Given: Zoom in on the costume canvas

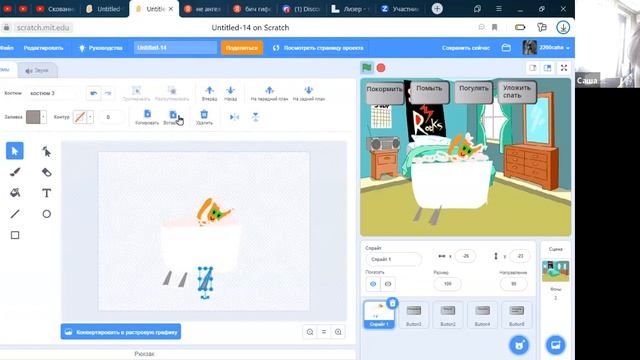Looking at the screenshot, I should tap(338, 332).
